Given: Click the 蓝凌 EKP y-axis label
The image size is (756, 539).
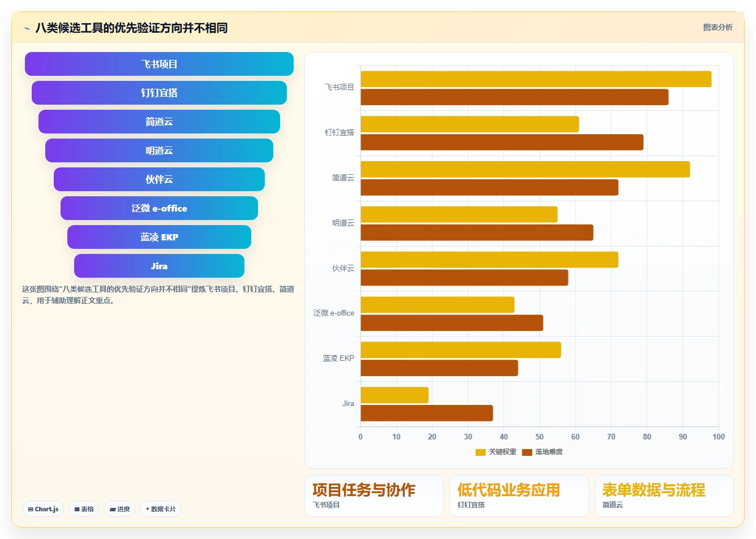Looking at the screenshot, I should tap(338, 358).
